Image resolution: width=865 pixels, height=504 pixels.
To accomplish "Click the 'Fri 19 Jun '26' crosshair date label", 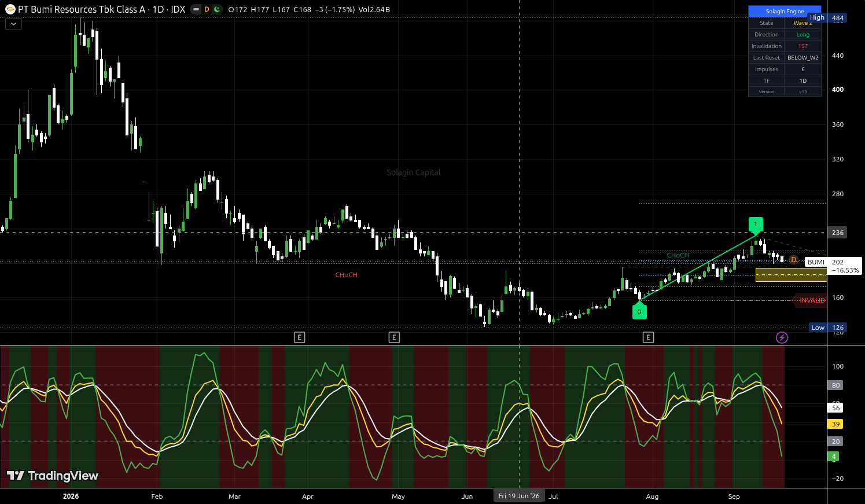I will pos(519,496).
